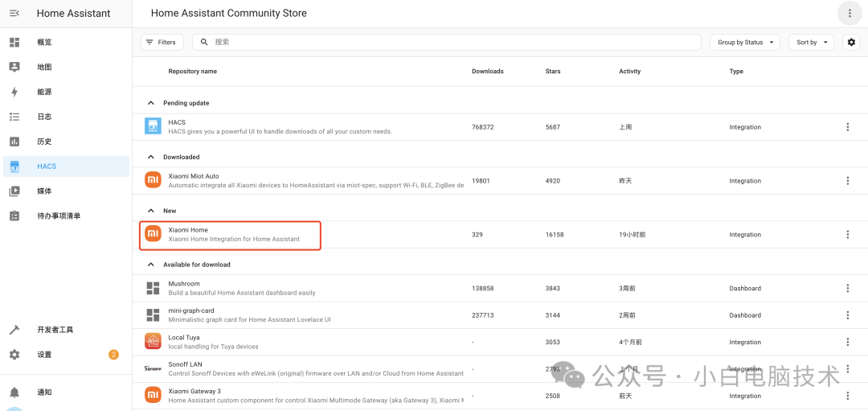Click the 地图 map person icon
The height and width of the screenshot is (411, 868).
pos(14,67)
